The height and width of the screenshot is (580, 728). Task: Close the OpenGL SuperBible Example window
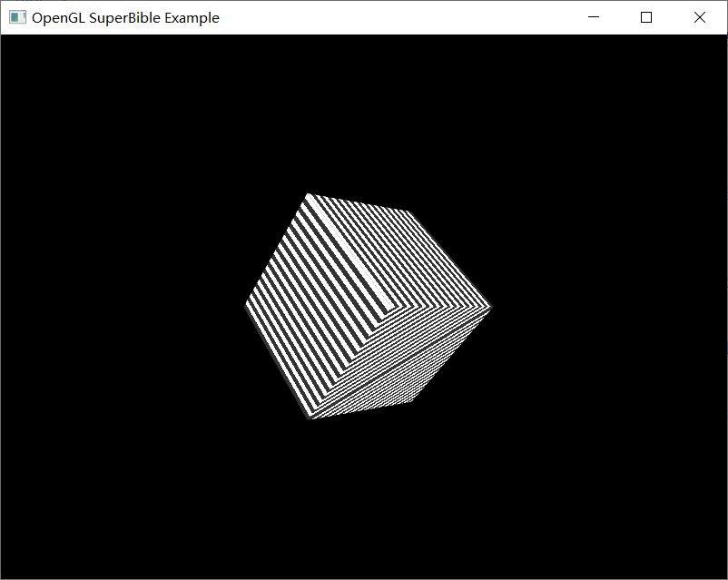point(700,17)
